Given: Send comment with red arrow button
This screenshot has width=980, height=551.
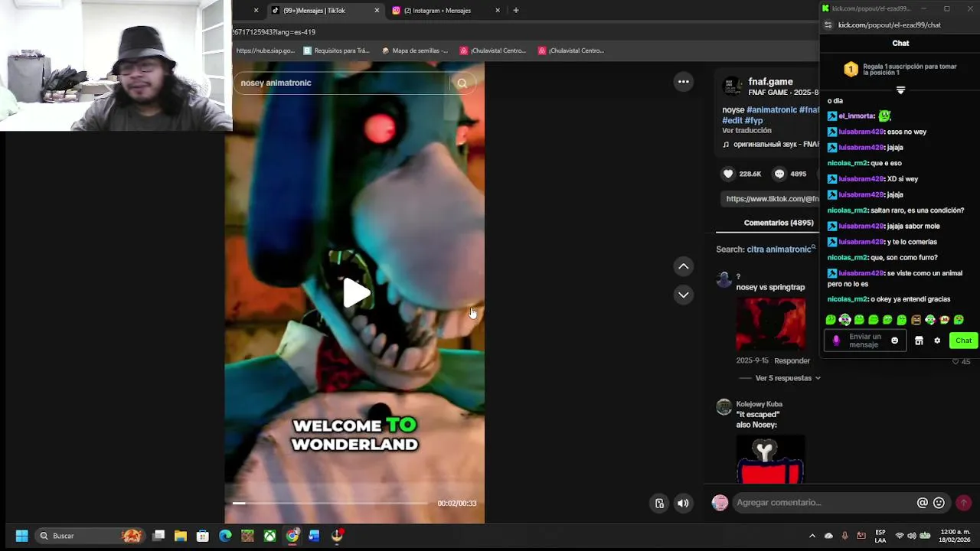Looking at the screenshot, I should 964,503.
